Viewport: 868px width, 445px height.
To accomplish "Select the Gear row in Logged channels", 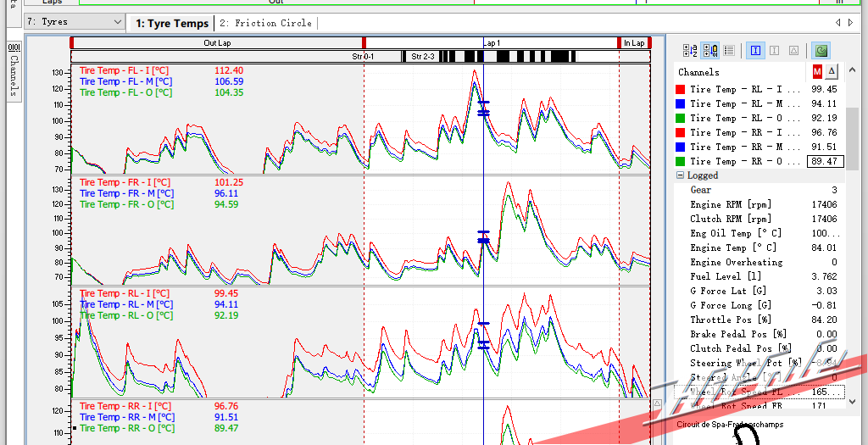I will click(x=759, y=190).
